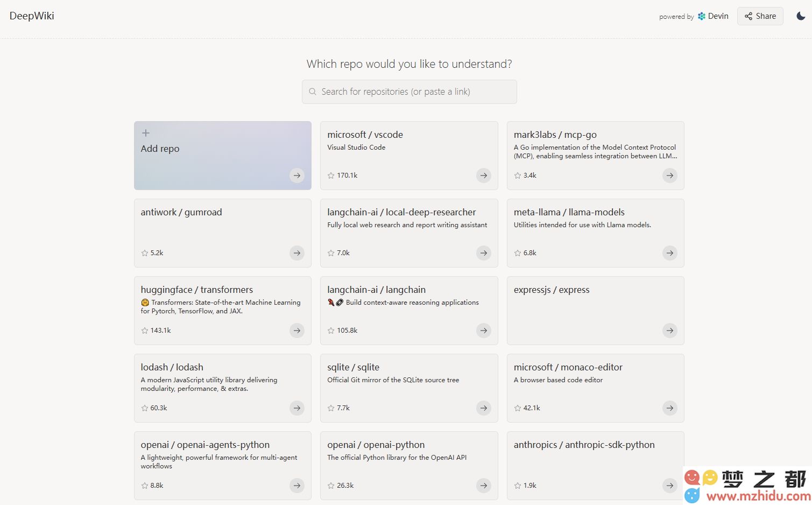This screenshot has height=505, width=812.
Task: Click star icon on huggingface / transformers
Action: coord(144,331)
